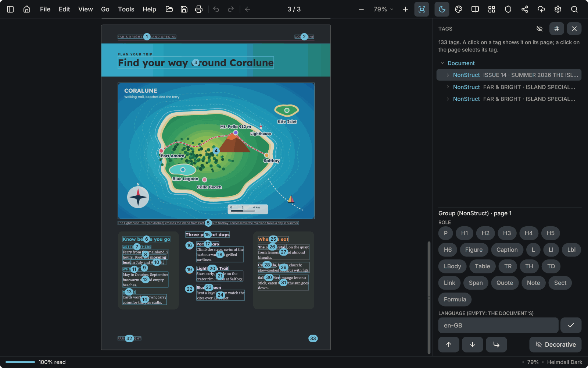This screenshot has height=368, width=588.
Task: Toggle the tag overlay scan button
Action: click(x=422, y=9)
